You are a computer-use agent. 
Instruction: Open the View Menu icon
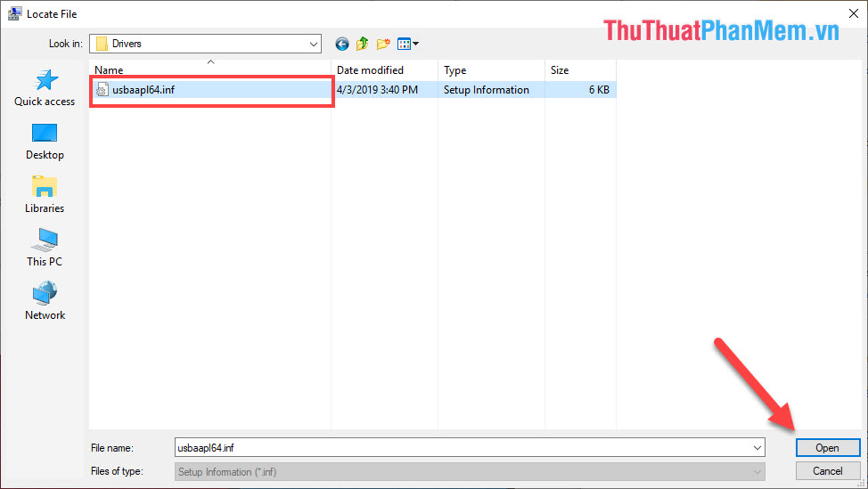407,44
